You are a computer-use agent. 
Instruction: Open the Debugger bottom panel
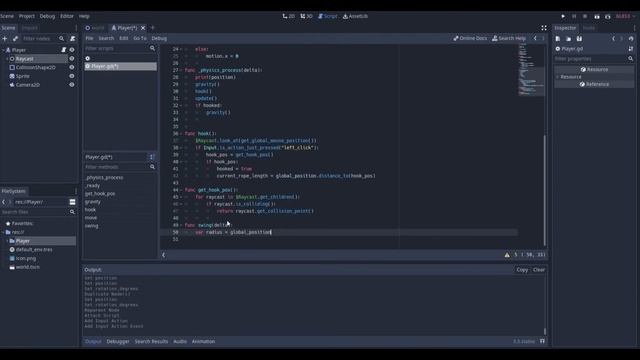pos(118,341)
